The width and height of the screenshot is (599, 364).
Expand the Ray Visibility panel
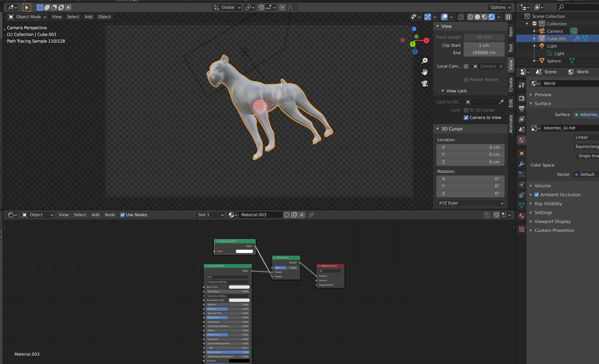point(548,204)
